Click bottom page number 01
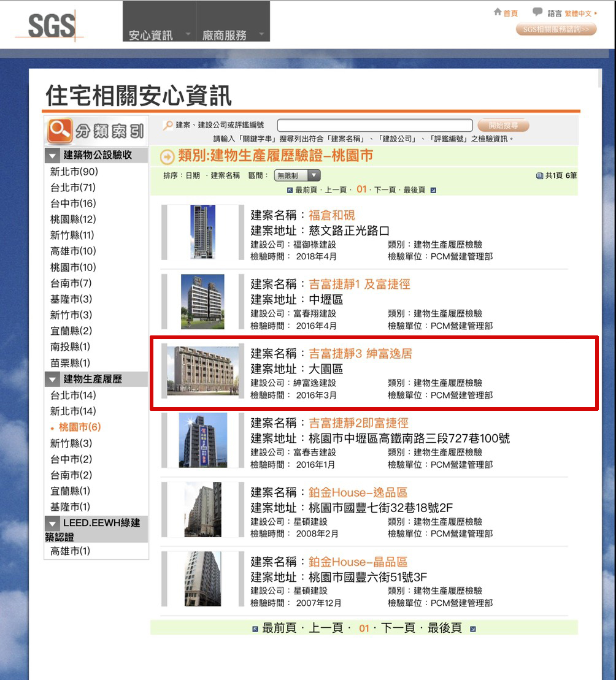Screen dimensions: 616x680 tap(364, 628)
